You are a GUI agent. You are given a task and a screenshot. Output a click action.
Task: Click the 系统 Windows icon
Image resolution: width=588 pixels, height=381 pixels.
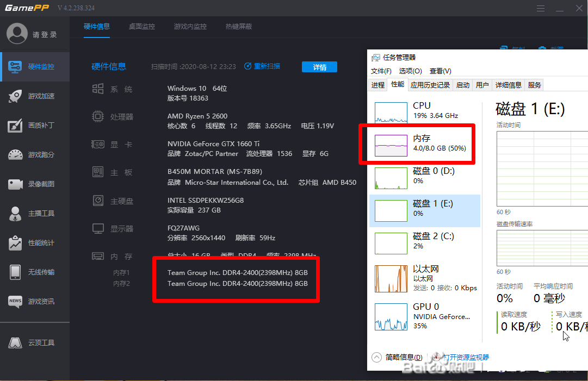pos(98,89)
